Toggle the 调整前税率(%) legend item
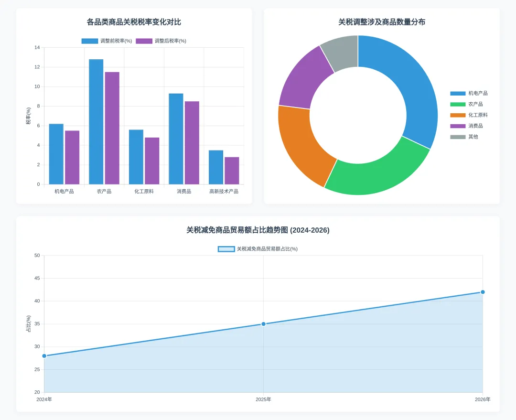 click(x=107, y=41)
